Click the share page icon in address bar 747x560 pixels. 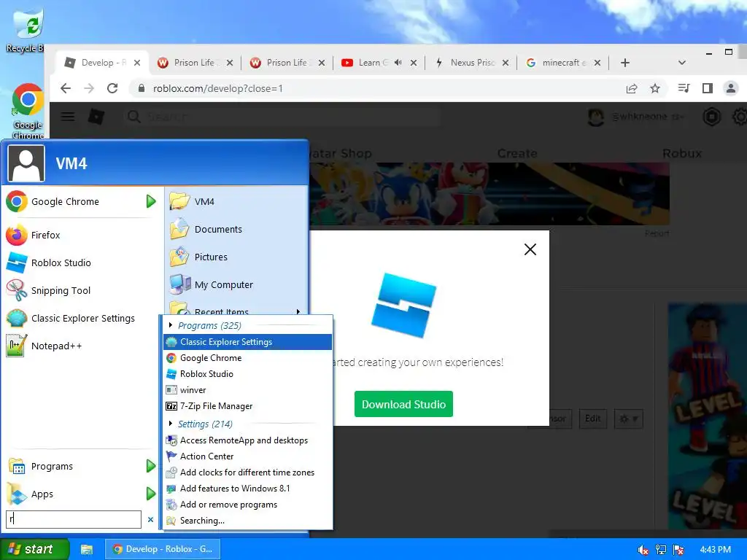pos(632,88)
